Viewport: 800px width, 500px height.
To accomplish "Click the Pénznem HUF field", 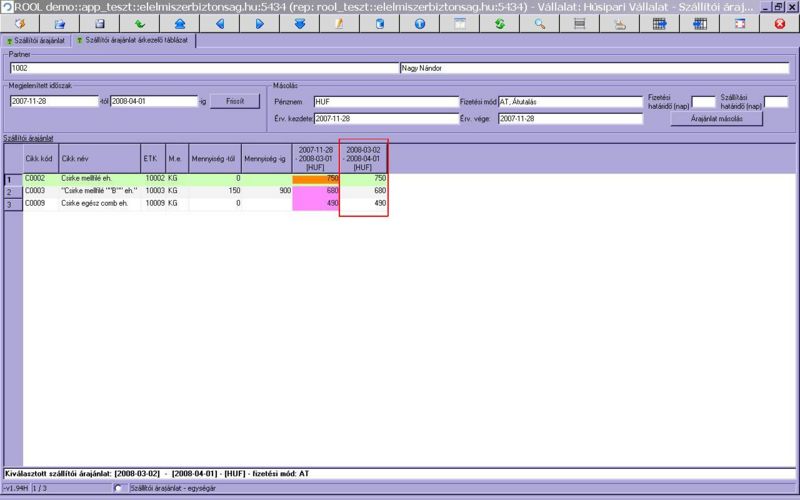I will point(385,101).
